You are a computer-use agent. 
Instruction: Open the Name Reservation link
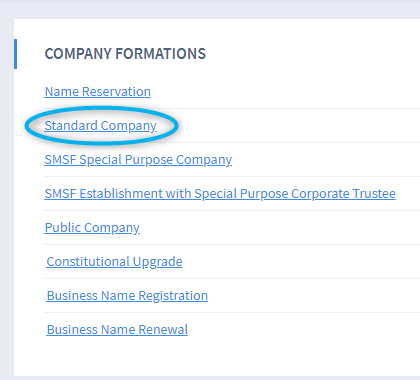[98, 92]
